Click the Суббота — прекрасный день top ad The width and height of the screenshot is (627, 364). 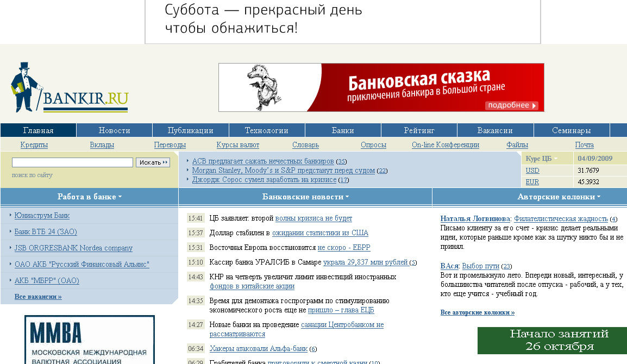pos(343,22)
